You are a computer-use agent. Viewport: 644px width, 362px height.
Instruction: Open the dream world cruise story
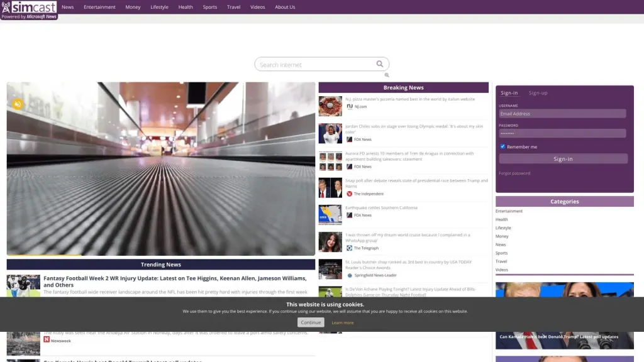click(408, 237)
